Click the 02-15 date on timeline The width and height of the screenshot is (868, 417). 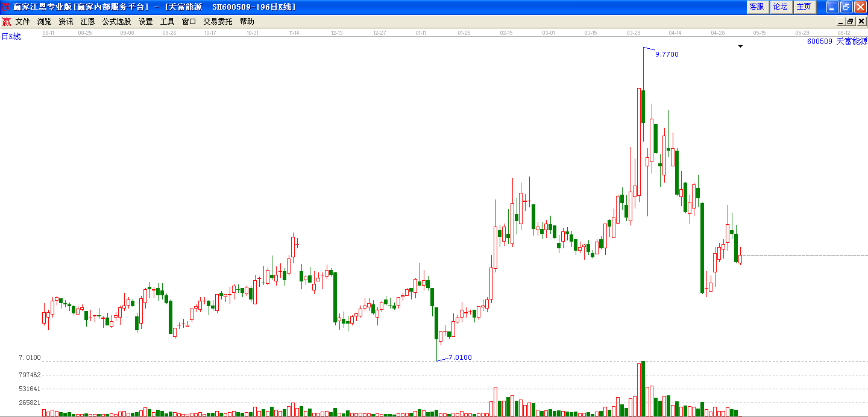(506, 33)
